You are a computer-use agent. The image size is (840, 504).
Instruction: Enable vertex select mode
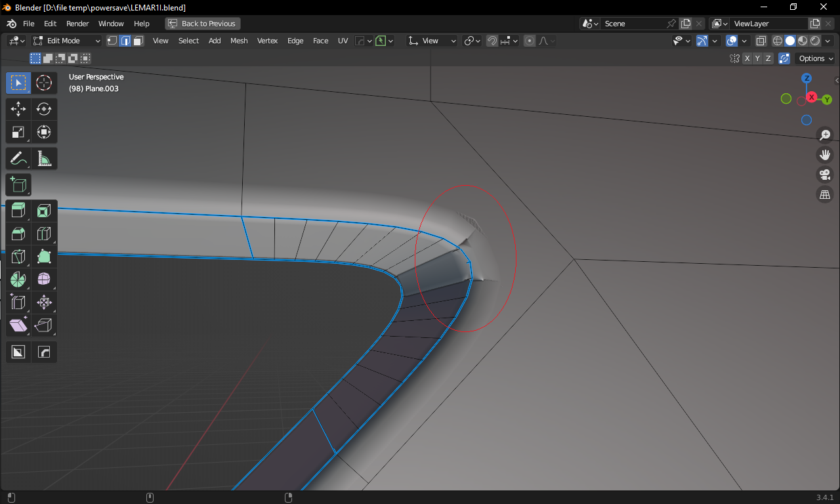point(112,41)
